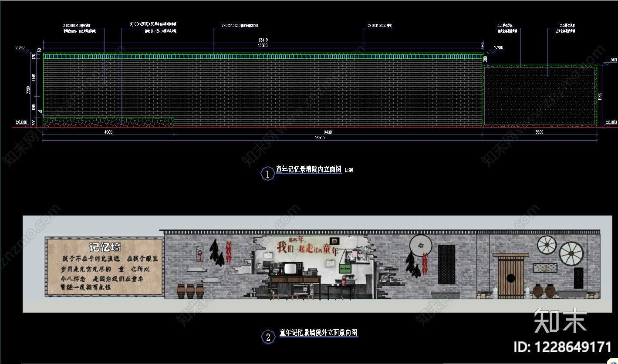Select the green-outlined stone base hatch
618x364 pixels.
point(108,122)
